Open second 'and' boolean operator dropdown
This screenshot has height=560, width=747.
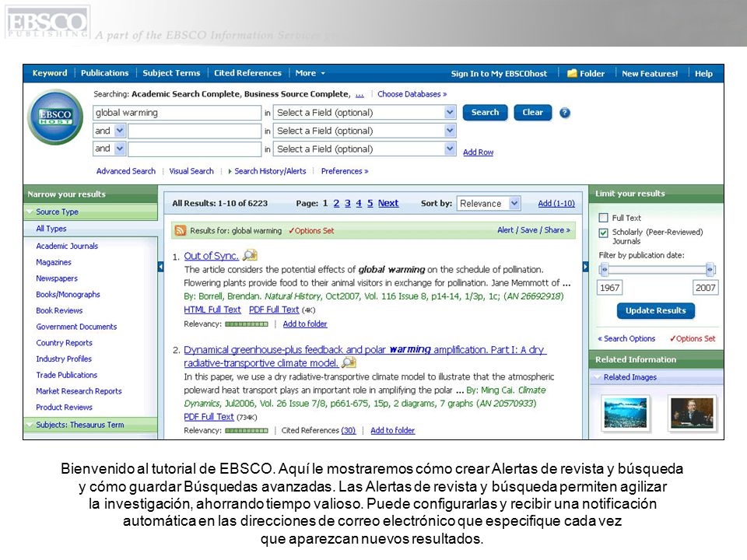click(x=109, y=149)
